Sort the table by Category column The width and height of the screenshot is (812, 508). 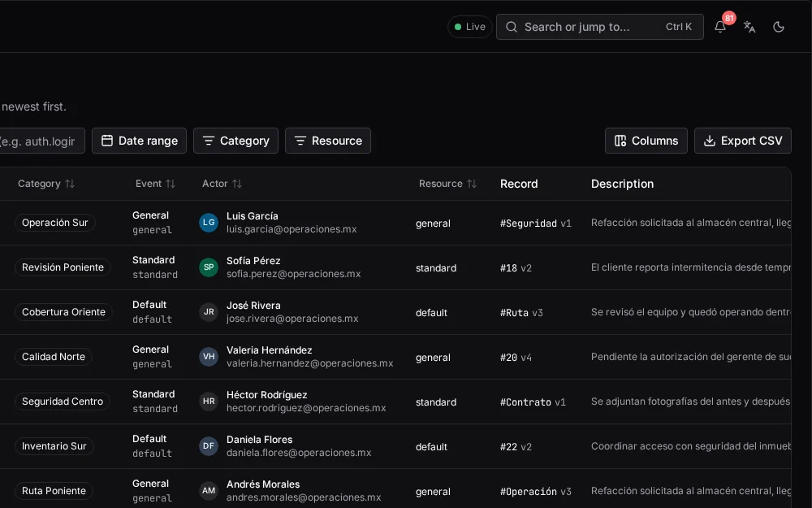coord(46,184)
